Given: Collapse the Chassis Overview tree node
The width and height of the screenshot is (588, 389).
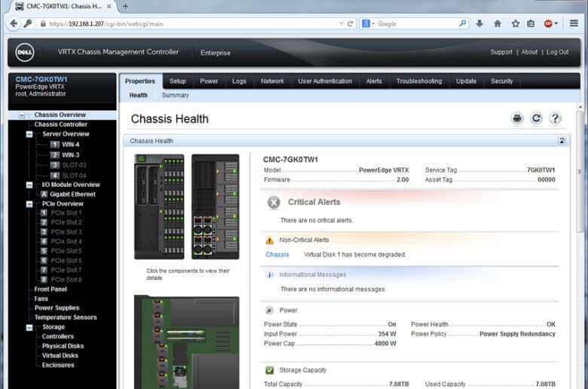Looking at the screenshot, I should (x=22, y=115).
